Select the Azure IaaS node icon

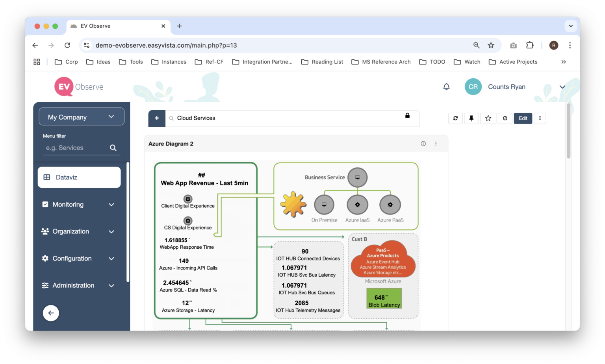(357, 205)
